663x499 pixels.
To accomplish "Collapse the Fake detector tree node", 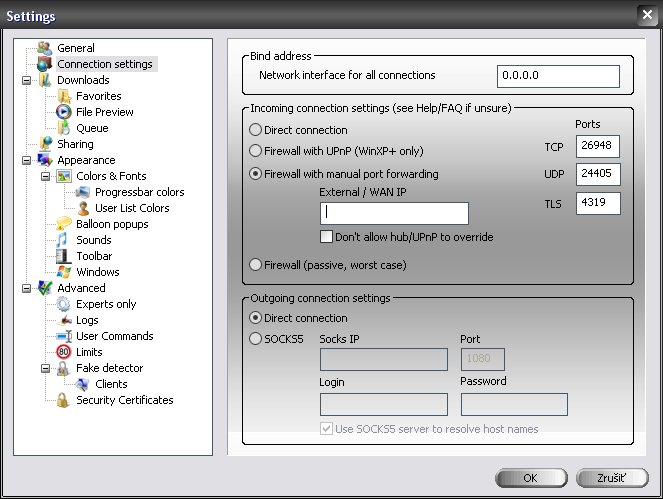I will (x=46, y=368).
